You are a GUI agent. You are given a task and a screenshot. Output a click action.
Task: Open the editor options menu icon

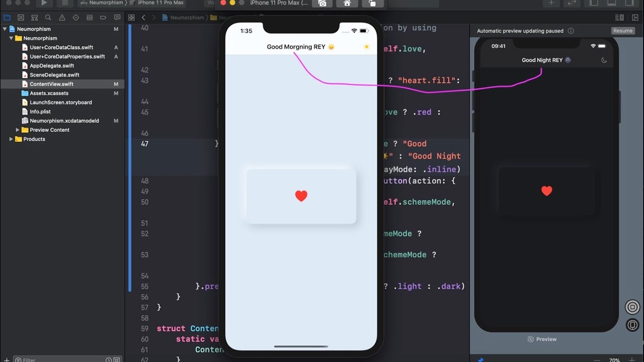(619, 18)
